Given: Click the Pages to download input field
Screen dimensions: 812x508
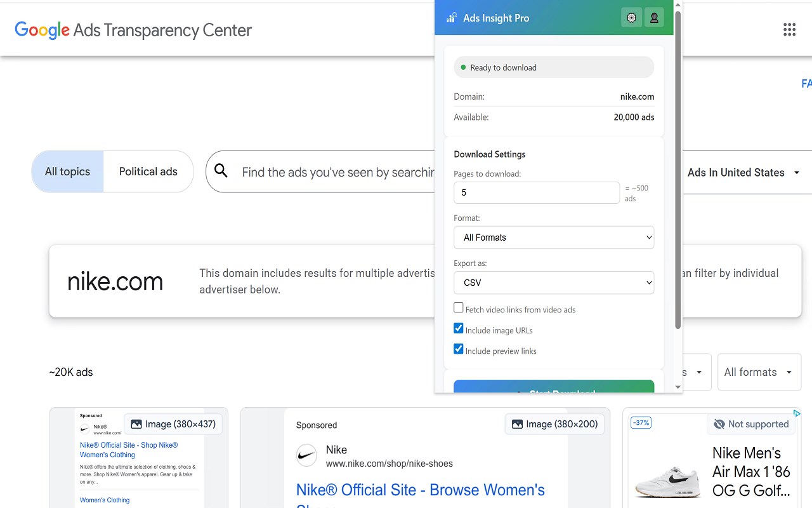Looking at the screenshot, I should [537, 192].
